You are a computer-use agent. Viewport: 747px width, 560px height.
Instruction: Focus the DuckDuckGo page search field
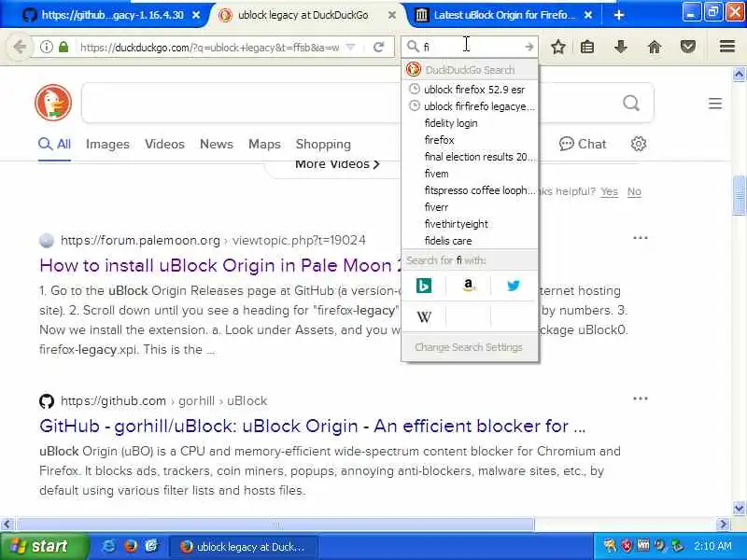(367, 103)
